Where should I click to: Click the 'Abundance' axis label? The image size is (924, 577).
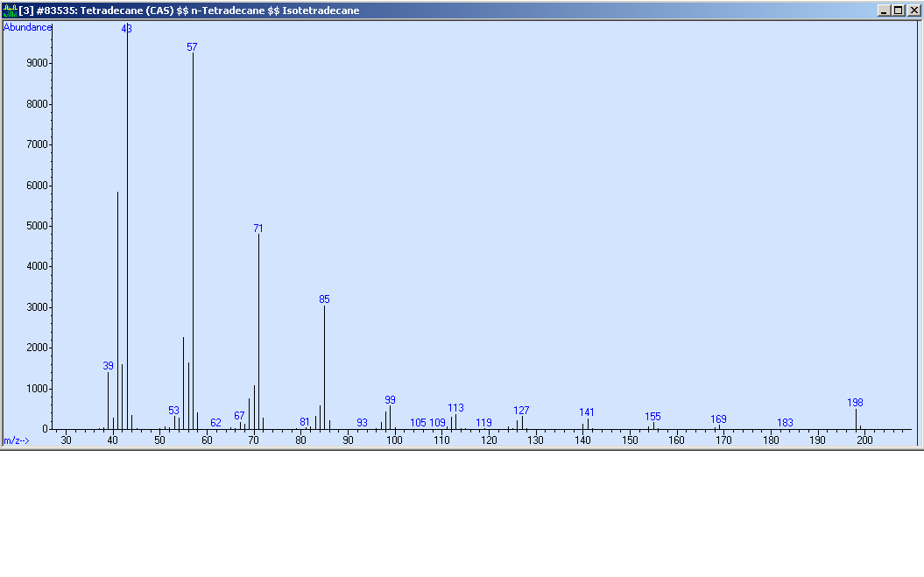pyautogui.click(x=27, y=27)
